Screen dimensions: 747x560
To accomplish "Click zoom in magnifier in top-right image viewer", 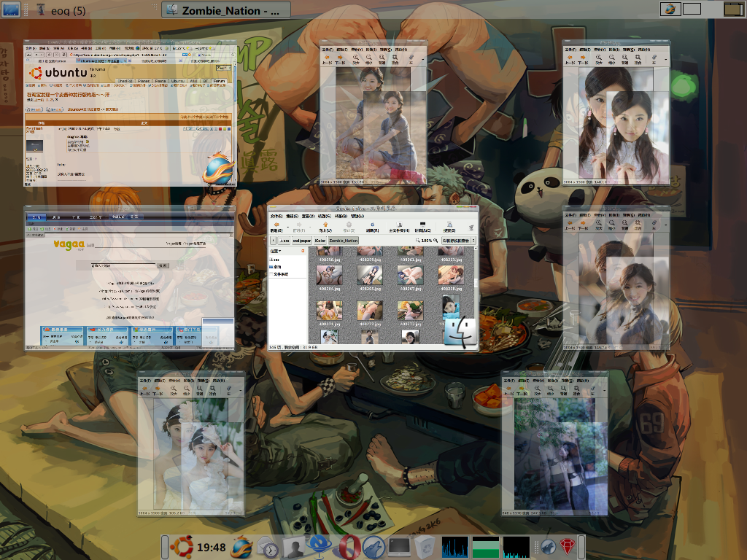I will [599, 58].
